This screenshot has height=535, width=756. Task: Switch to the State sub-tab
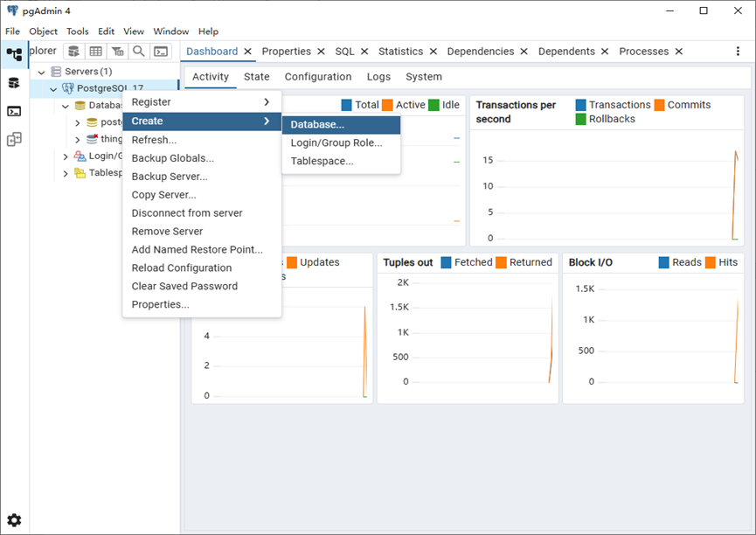[x=256, y=77]
